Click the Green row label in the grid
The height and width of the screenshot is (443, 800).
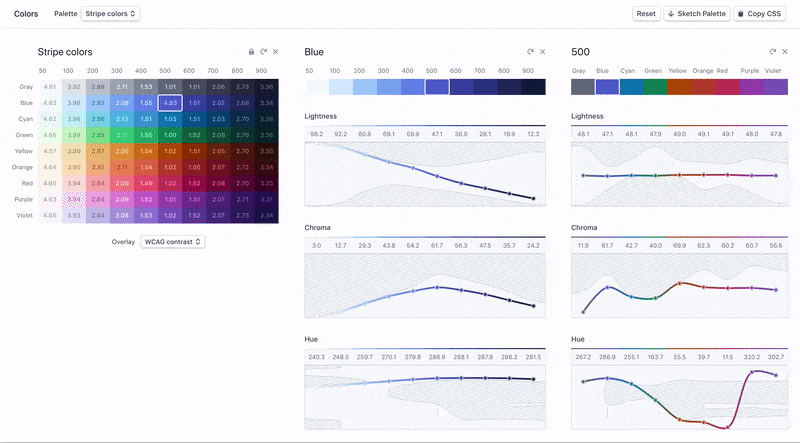(24, 135)
